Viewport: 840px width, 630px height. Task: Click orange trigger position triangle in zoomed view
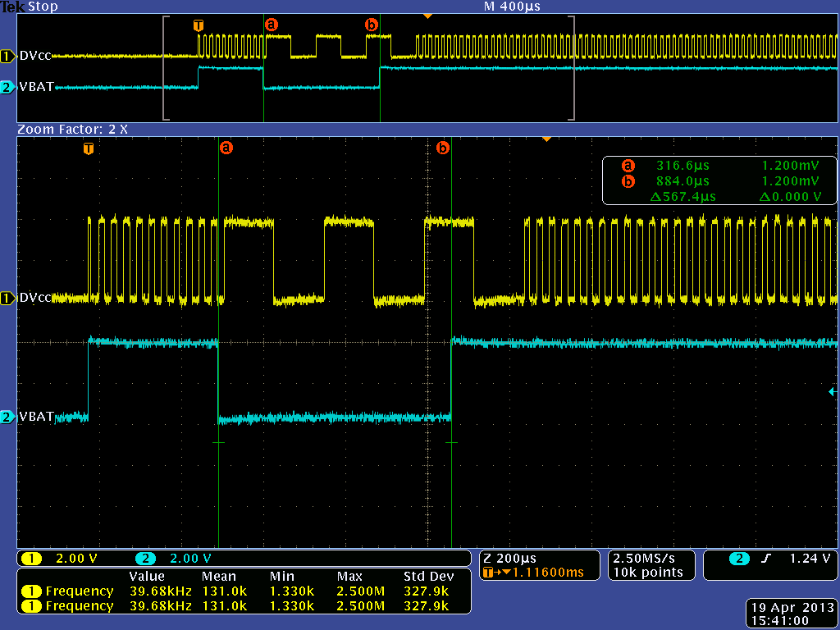[546, 139]
